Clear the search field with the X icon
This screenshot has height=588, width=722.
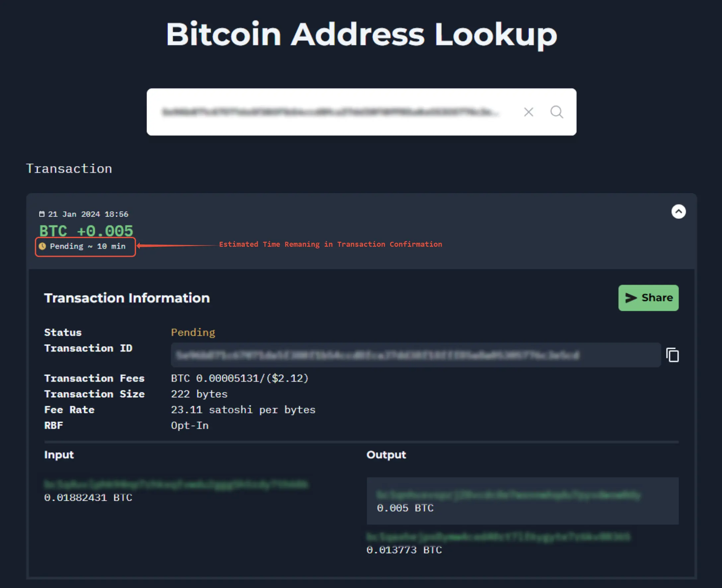coord(529,112)
